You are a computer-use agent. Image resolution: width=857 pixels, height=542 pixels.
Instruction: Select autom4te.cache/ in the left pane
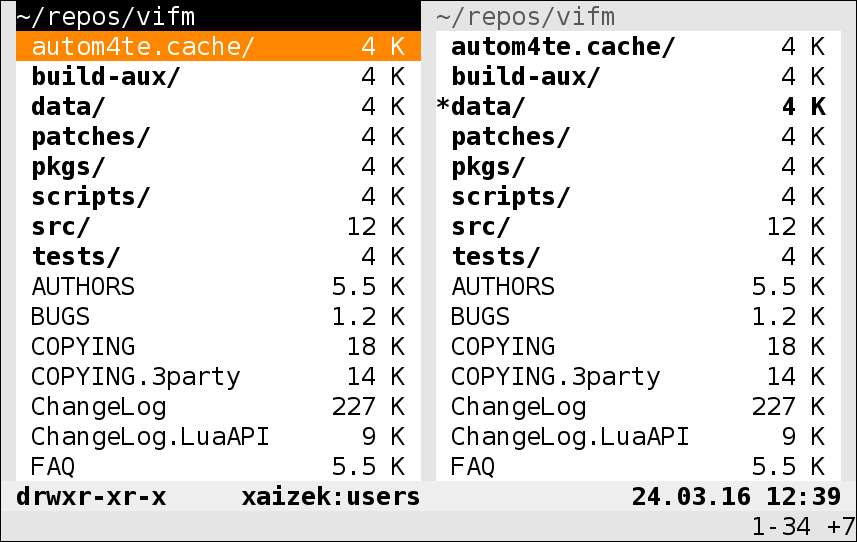(218, 46)
